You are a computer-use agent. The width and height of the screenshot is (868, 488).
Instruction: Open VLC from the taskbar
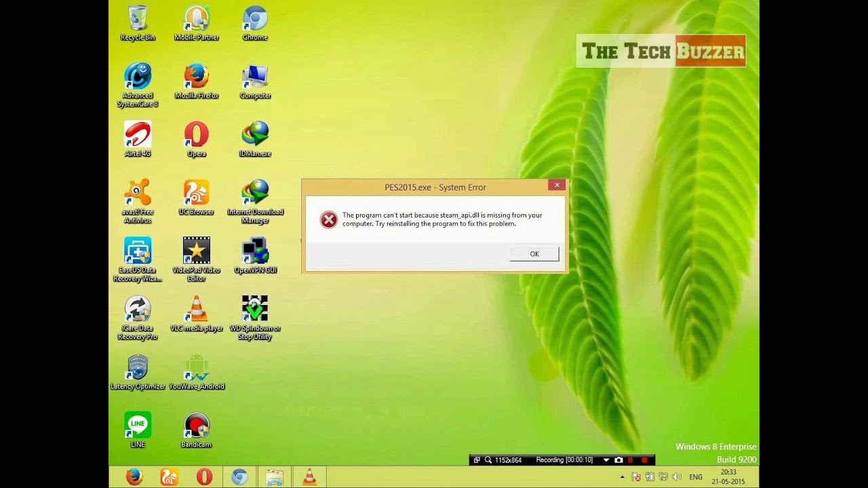309,477
